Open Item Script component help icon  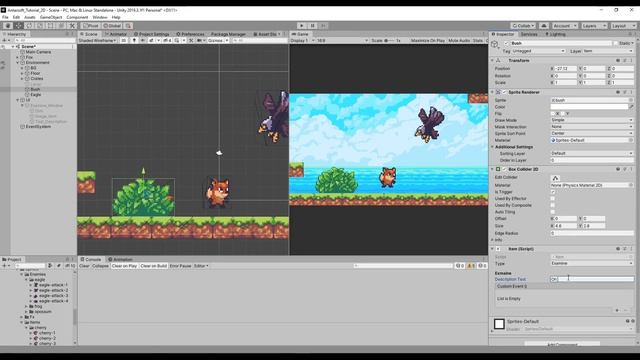tap(618, 249)
